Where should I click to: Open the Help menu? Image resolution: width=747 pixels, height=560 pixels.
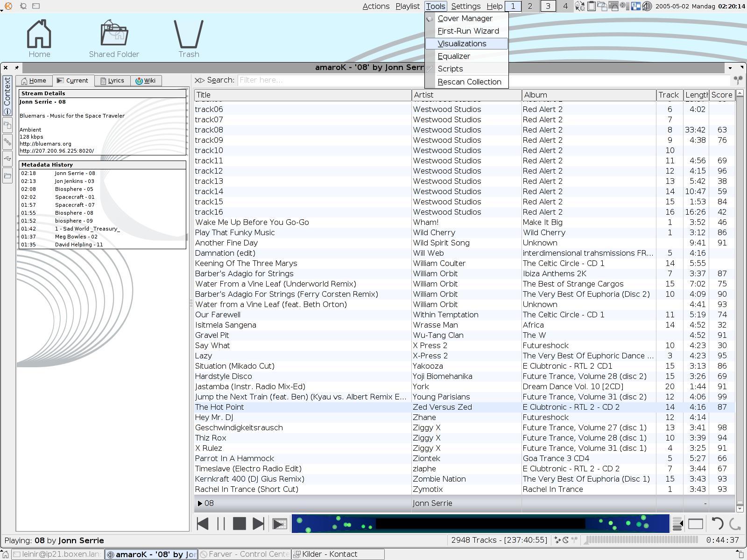(494, 6)
